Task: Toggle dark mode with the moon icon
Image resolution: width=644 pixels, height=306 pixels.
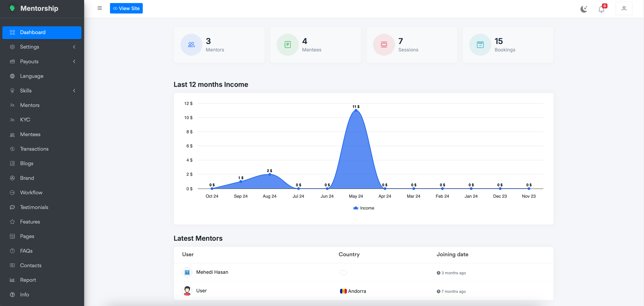Action: (584, 9)
